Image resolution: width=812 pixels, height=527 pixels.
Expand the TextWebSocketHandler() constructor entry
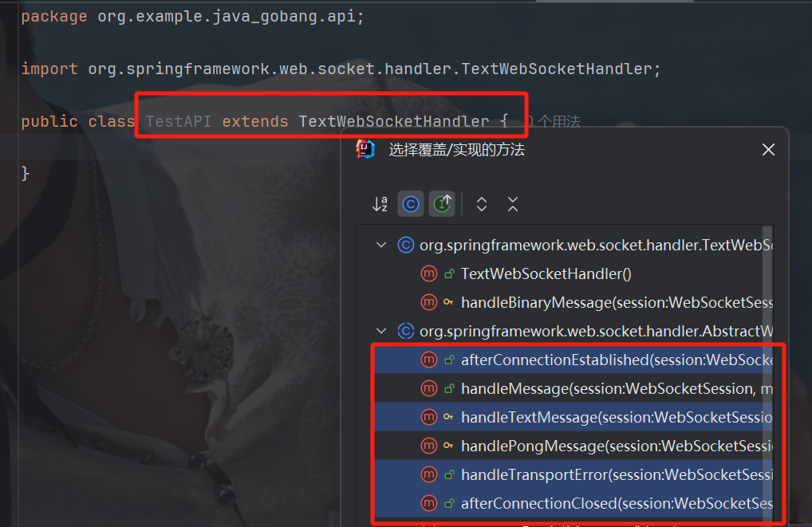tap(546, 273)
